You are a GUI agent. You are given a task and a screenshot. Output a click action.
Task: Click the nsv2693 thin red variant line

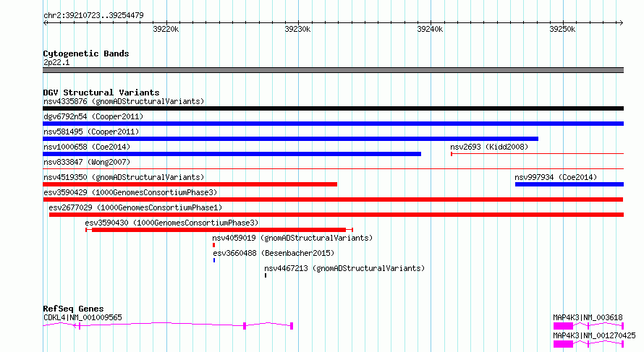(537, 154)
